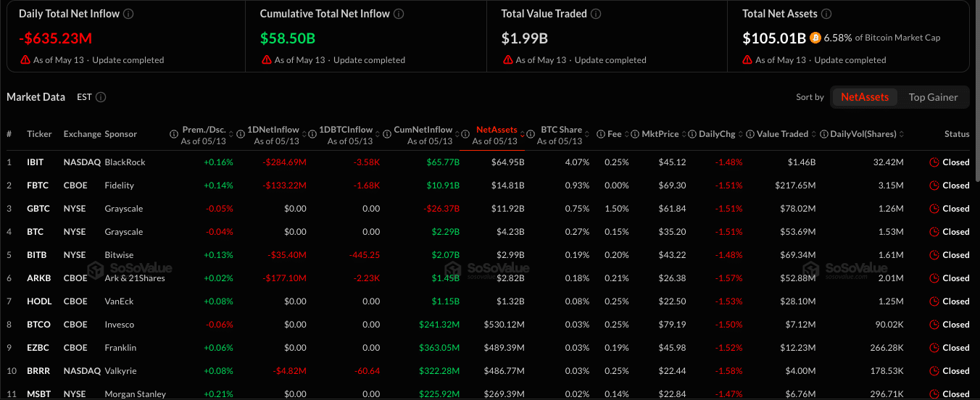Image resolution: width=980 pixels, height=400 pixels.
Task: Open the FBTC ticker link
Action: click(x=38, y=186)
